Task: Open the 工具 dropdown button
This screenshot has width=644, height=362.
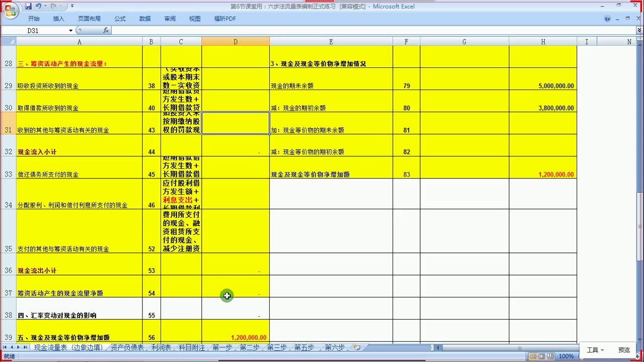Action: coord(596,350)
